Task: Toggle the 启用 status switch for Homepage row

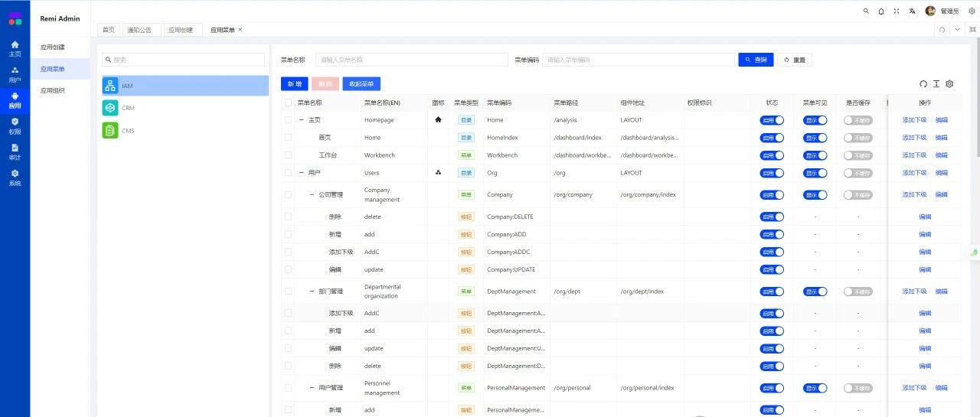Action: point(772,120)
